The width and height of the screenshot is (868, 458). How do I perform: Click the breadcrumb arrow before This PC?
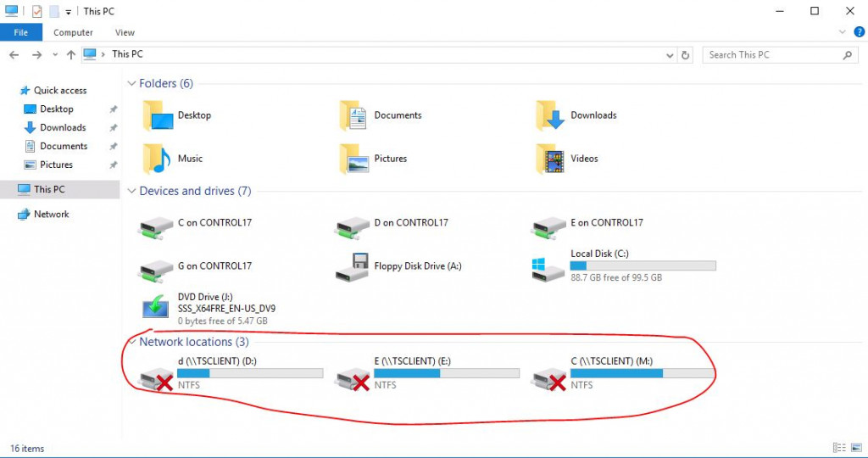(103, 54)
